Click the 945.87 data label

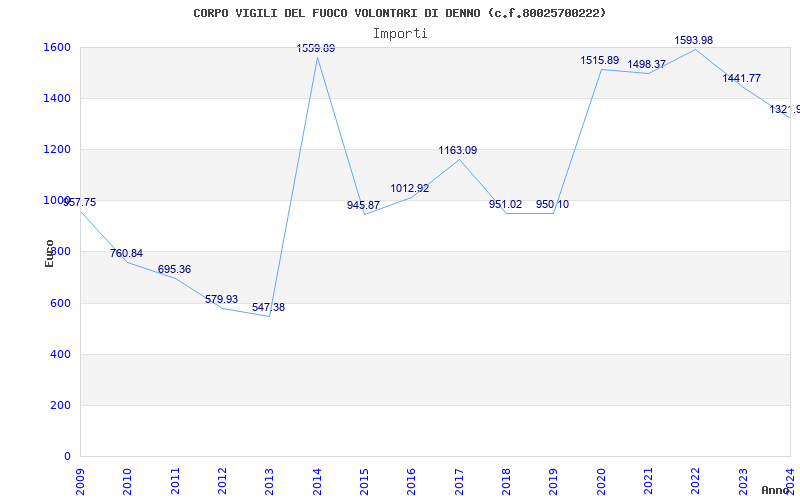coord(363,205)
